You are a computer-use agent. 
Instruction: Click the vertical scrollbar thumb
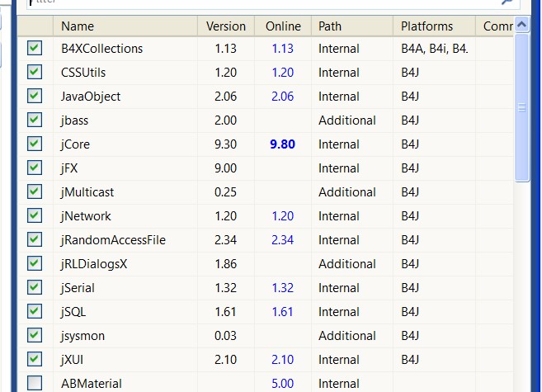tap(522, 107)
